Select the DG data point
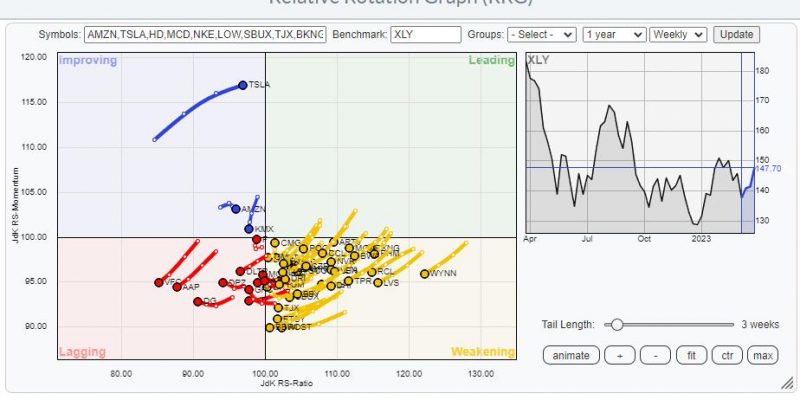This screenshot has width=800, height=400. pyautogui.click(x=198, y=302)
